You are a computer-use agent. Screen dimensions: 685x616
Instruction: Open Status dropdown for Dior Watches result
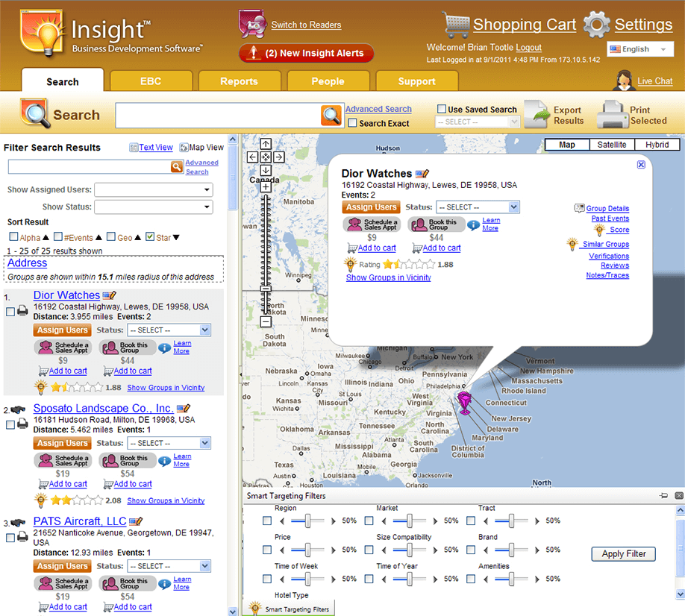(169, 330)
